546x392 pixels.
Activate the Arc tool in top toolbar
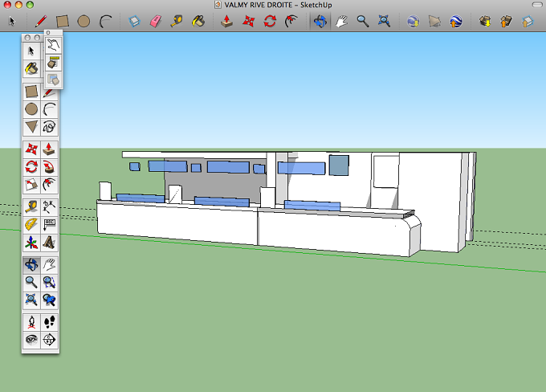105,21
